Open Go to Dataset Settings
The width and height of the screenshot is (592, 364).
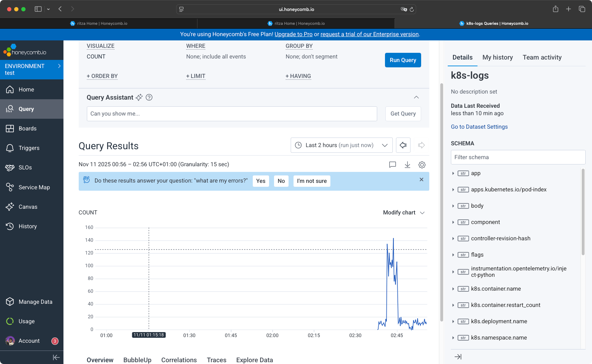coord(479,127)
